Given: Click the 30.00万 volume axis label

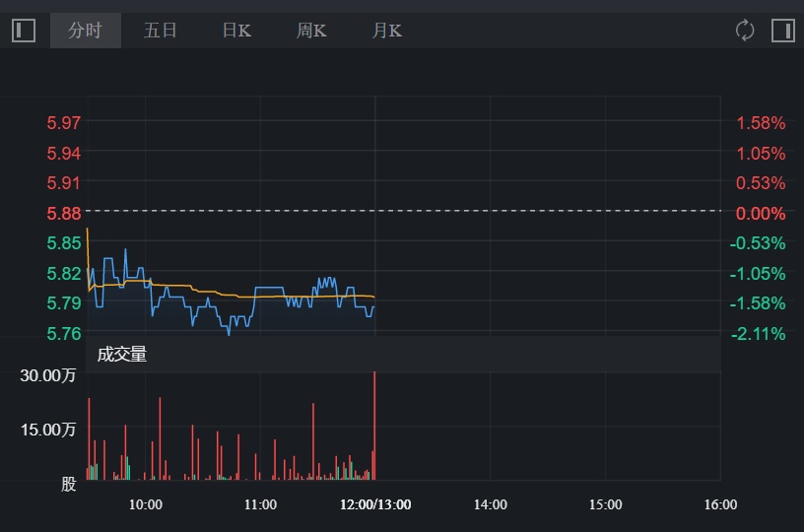Looking at the screenshot, I should (x=51, y=375).
